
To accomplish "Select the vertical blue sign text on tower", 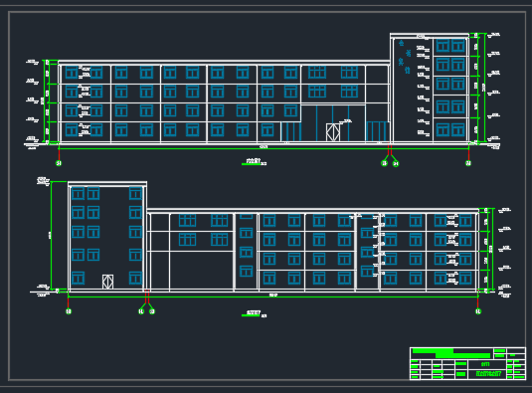I will tap(405, 57).
